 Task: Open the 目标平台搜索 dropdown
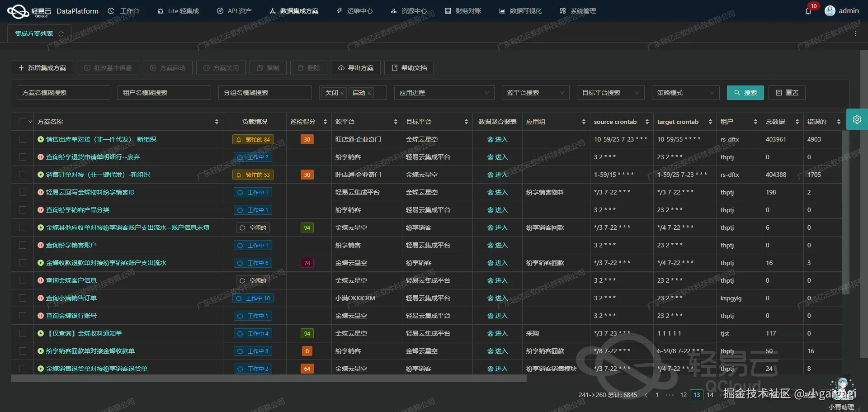[x=610, y=92]
